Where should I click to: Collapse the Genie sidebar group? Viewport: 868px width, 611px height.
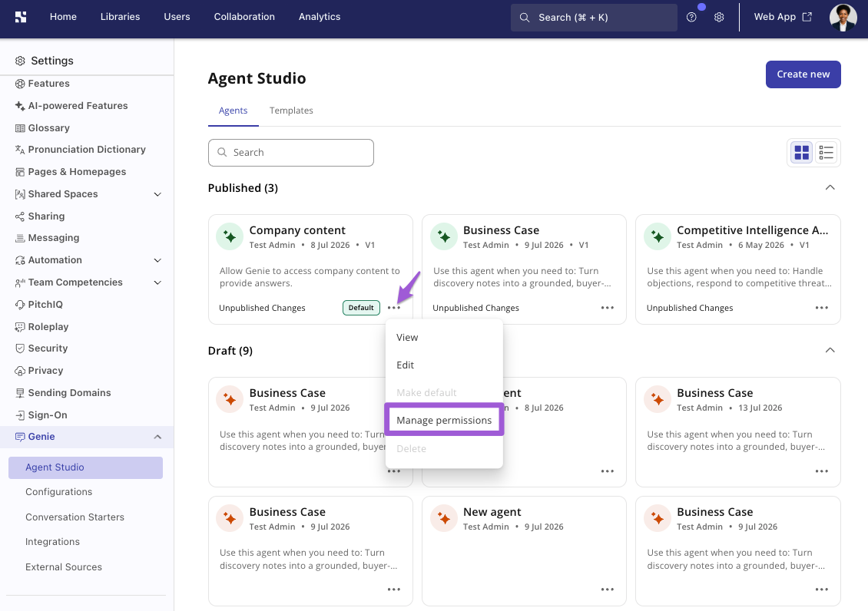coord(157,437)
